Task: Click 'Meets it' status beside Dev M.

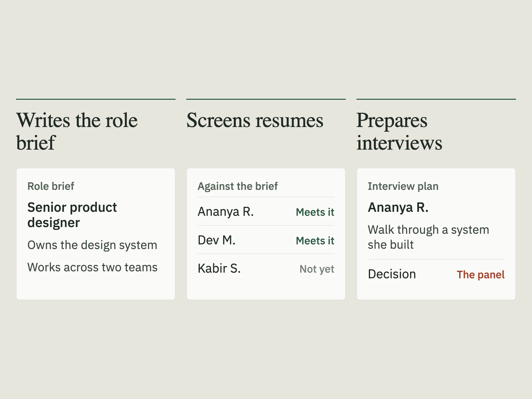Action: tap(315, 241)
